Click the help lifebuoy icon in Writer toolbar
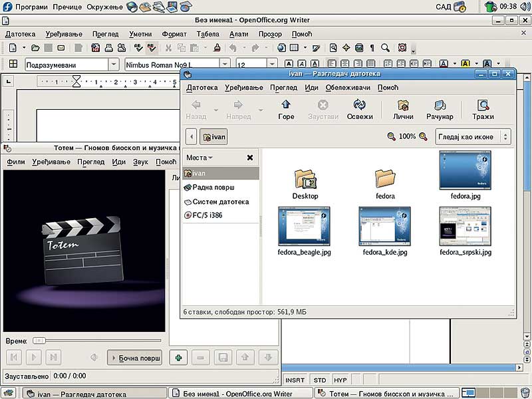Viewport: 532px width, 399px height. 402,48
